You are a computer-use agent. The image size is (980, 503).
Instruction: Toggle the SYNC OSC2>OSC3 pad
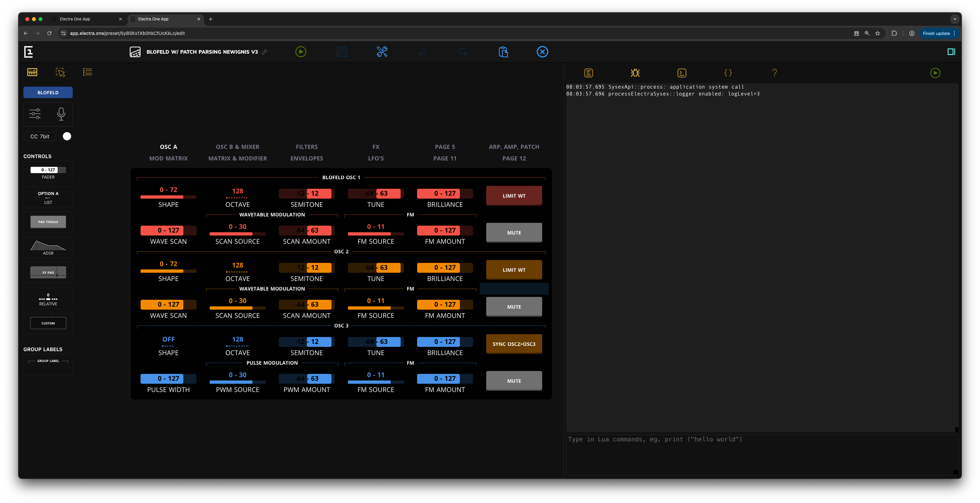click(514, 344)
